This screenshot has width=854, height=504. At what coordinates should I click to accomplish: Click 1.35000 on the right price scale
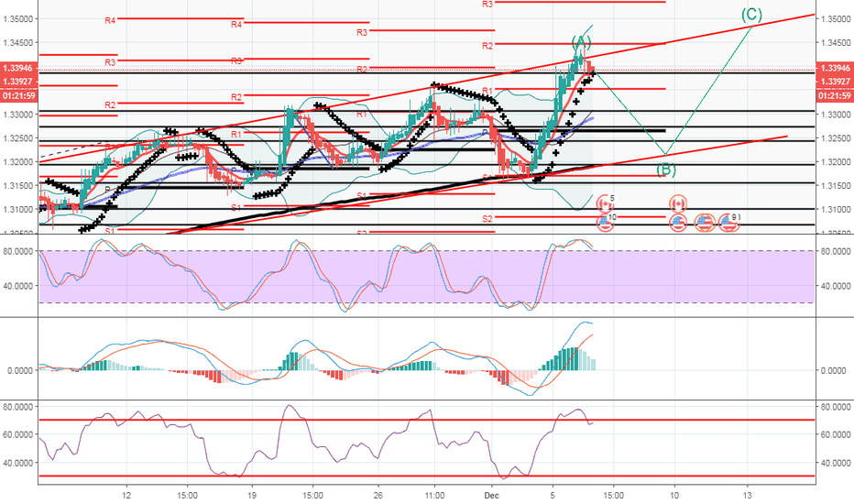(836, 19)
